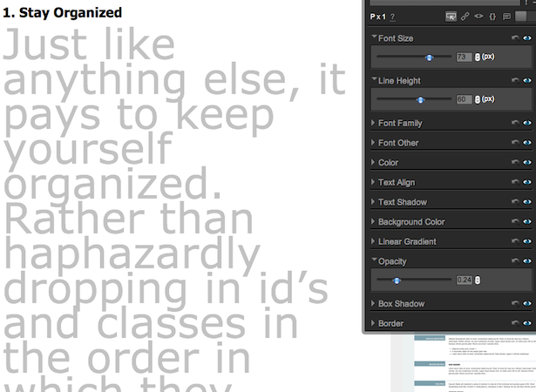Open the Background Color section

coord(411,222)
